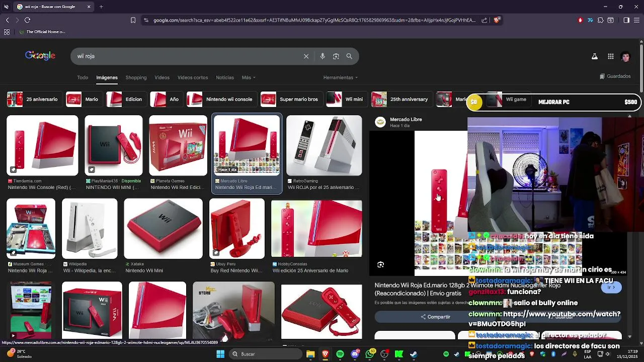Open Discord from the taskbar

(355, 354)
